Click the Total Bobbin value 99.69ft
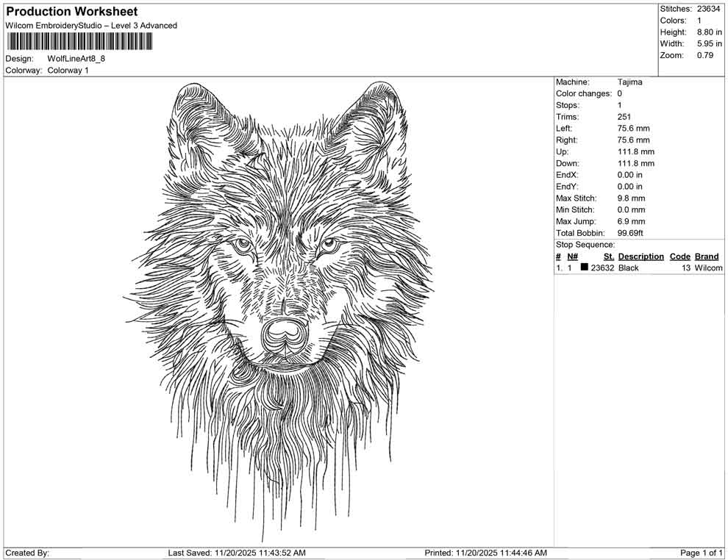728x560 pixels. coord(630,233)
